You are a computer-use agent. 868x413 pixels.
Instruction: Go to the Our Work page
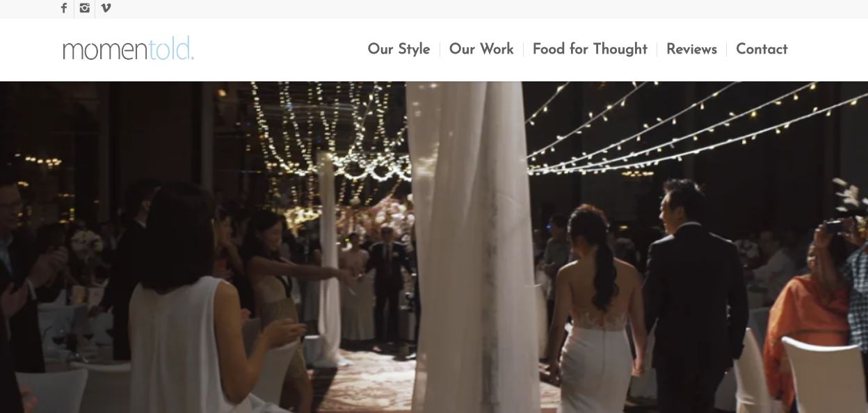481,49
